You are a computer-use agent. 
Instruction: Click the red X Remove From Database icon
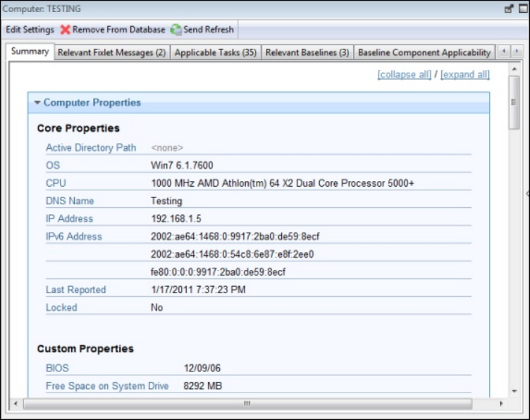tap(66, 30)
